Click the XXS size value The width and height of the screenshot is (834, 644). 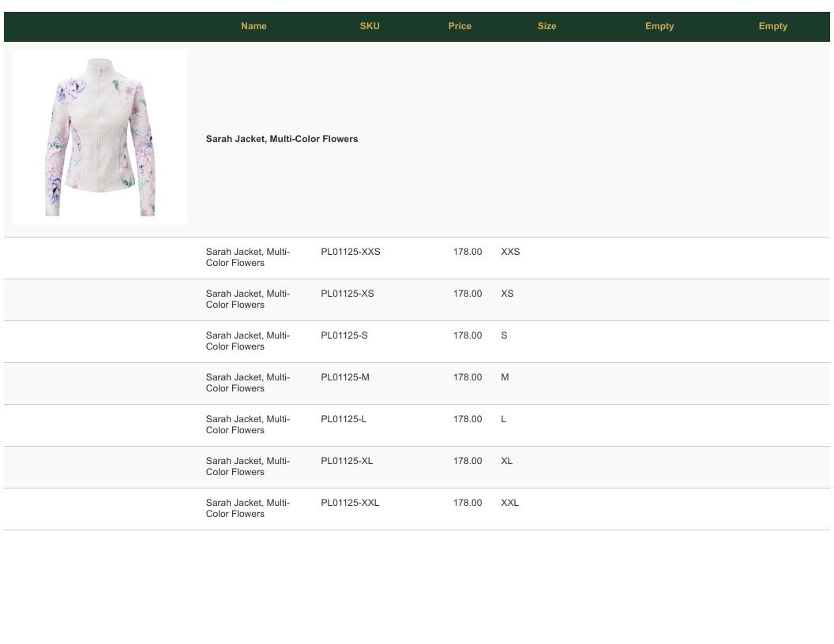[511, 252]
